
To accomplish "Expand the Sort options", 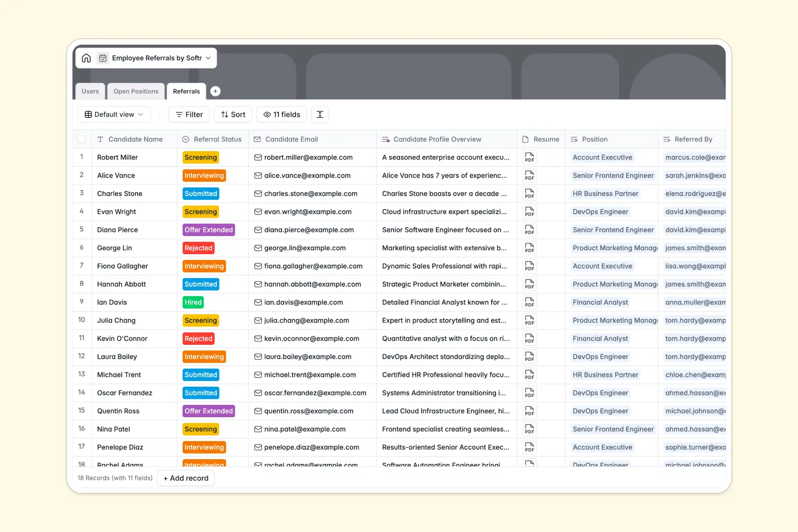I will point(233,114).
